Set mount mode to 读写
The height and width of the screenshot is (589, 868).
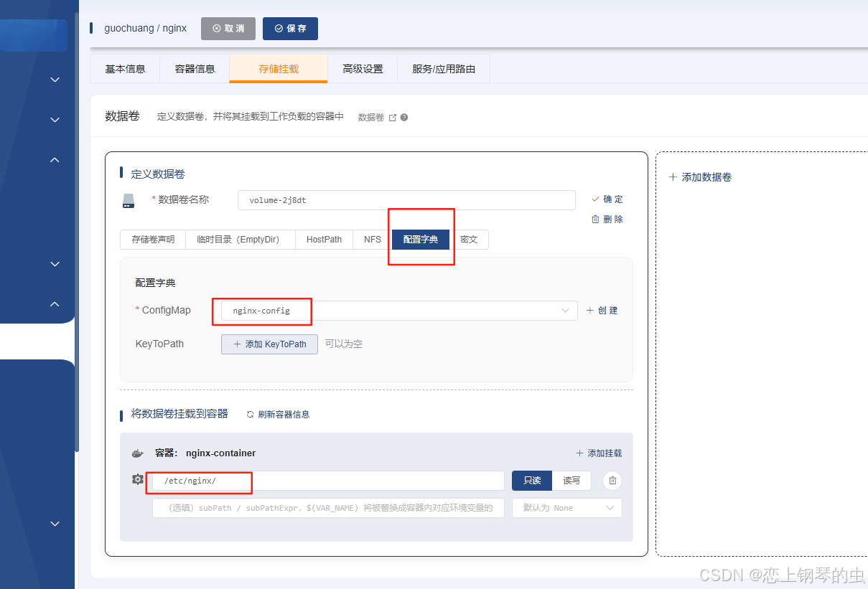[571, 481]
